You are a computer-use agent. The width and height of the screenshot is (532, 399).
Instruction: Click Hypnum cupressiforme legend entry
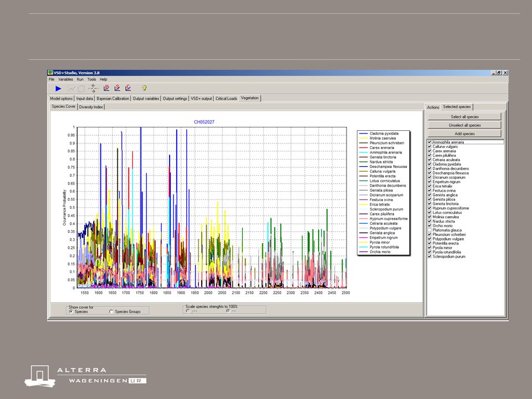(x=388, y=219)
